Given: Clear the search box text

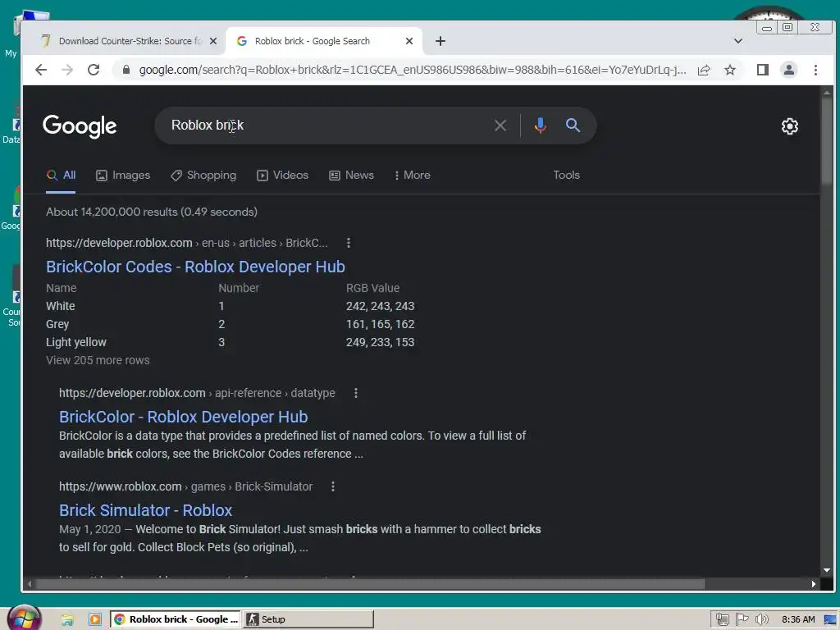Looking at the screenshot, I should [500, 126].
